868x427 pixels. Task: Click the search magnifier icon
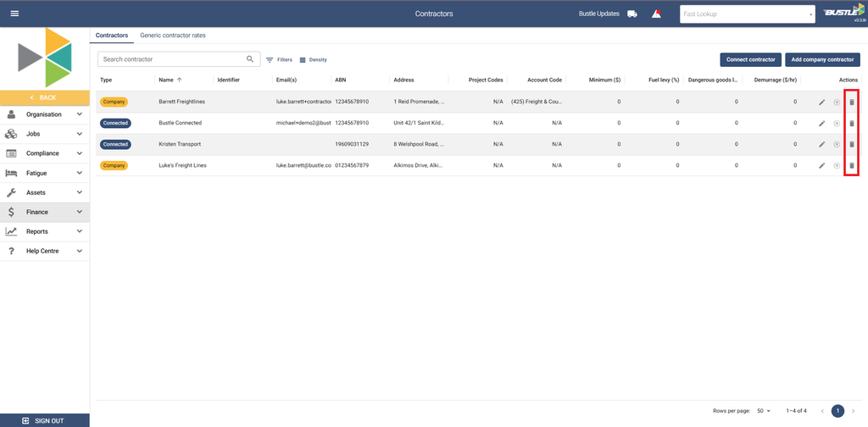coord(250,58)
